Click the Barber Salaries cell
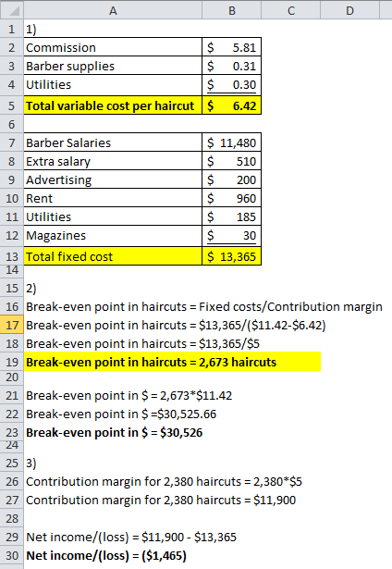The height and width of the screenshot is (569, 392). pos(113,142)
